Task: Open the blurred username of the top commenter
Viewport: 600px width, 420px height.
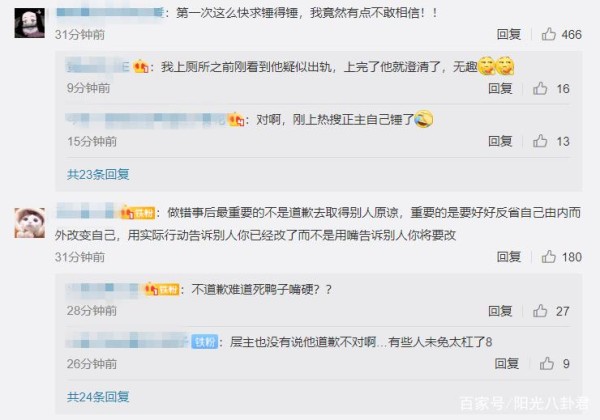Action: coord(110,13)
